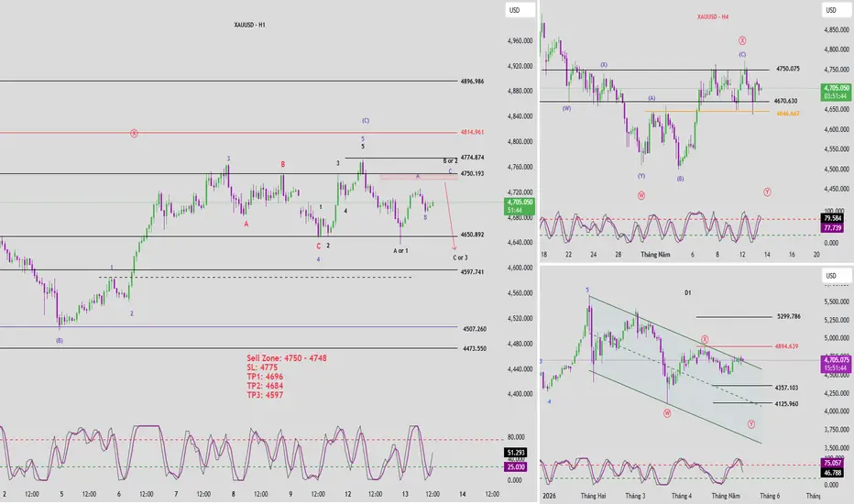Click Tháng 3 on the D1 time axis
The height and width of the screenshot is (504, 854).
(x=635, y=496)
